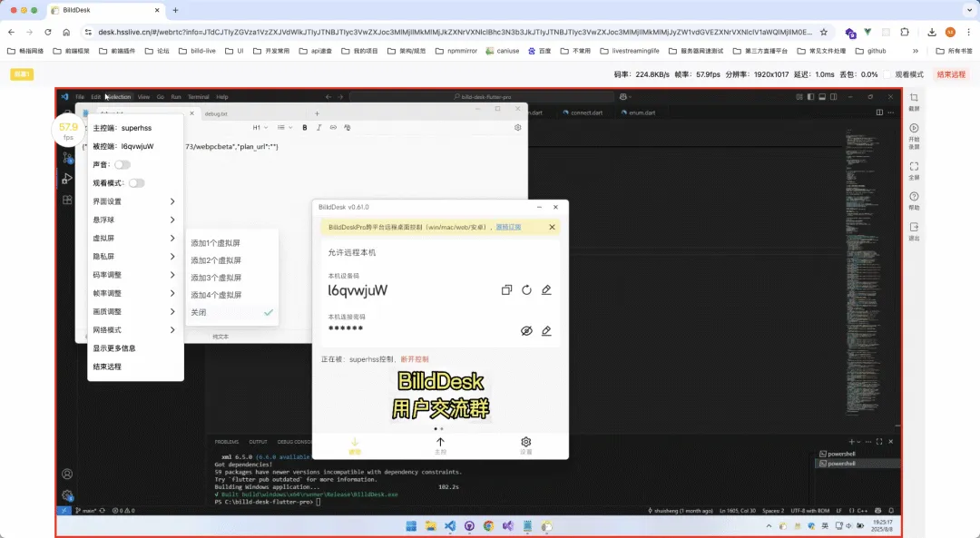Edit the connection password with the pencil icon
The width and height of the screenshot is (980, 538).
coord(546,331)
